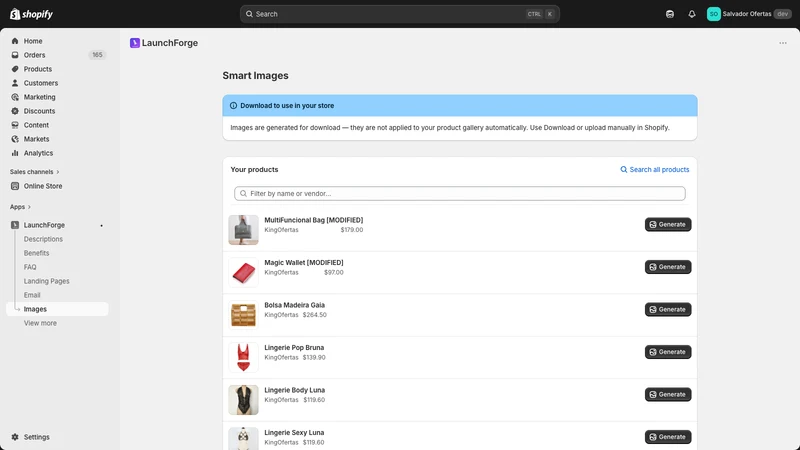Click the info icon in download banner
800x450 pixels.
(x=233, y=106)
